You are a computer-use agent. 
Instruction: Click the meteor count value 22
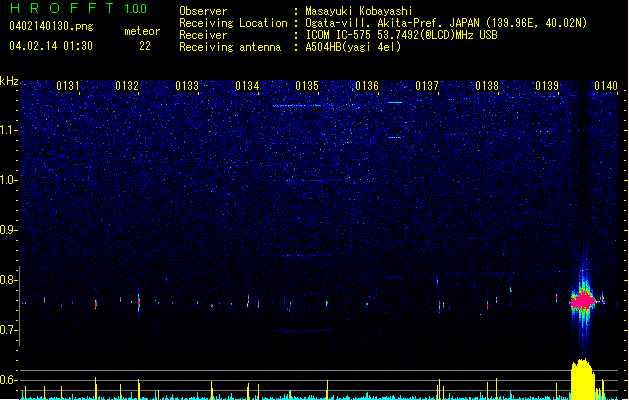coord(145,46)
